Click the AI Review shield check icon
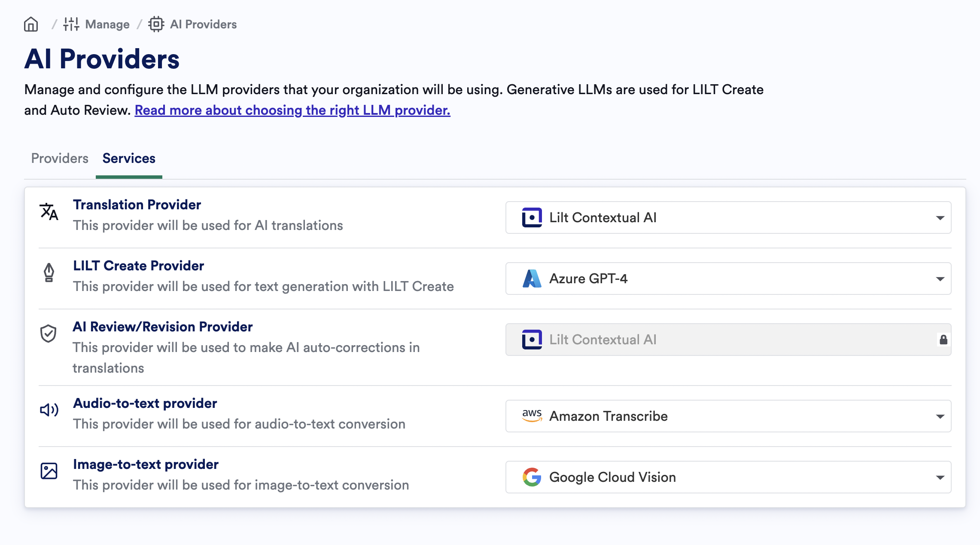980x545 pixels. [x=49, y=334]
